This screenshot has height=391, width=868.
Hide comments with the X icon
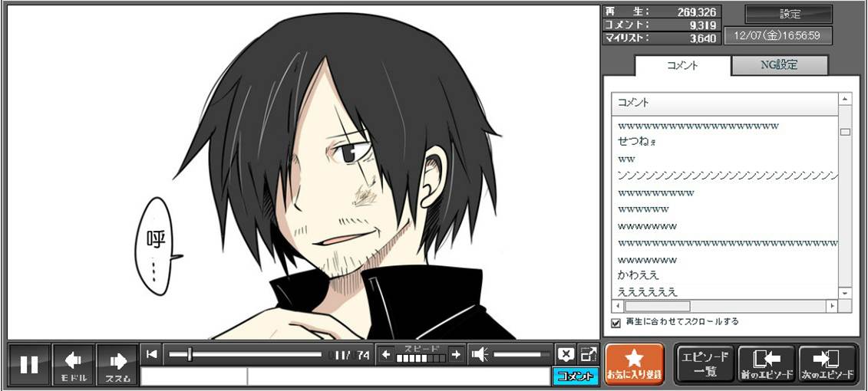coord(566,354)
